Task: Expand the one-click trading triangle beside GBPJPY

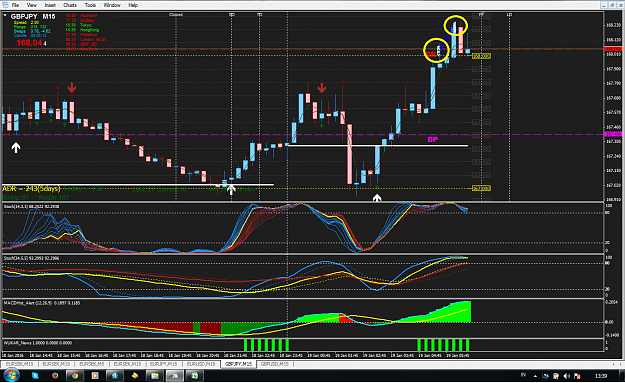Action: tap(5, 16)
